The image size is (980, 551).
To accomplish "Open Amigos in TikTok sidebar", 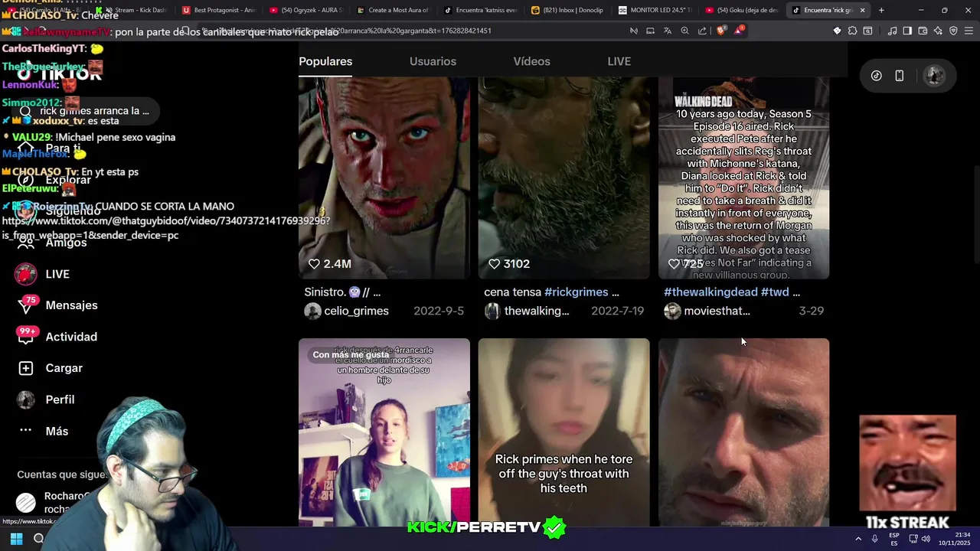I will click(x=52, y=243).
